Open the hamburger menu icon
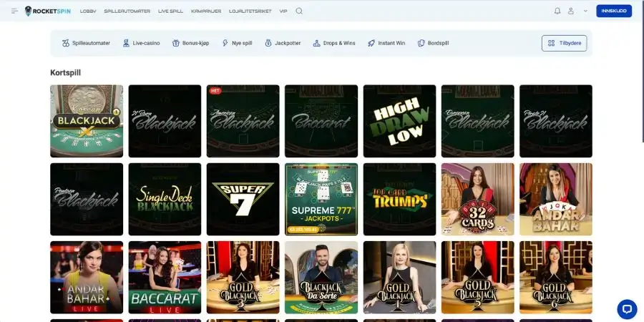 [15, 11]
